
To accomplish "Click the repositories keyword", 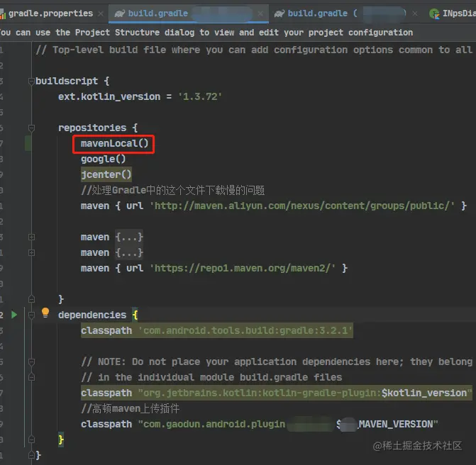I will point(92,128).
